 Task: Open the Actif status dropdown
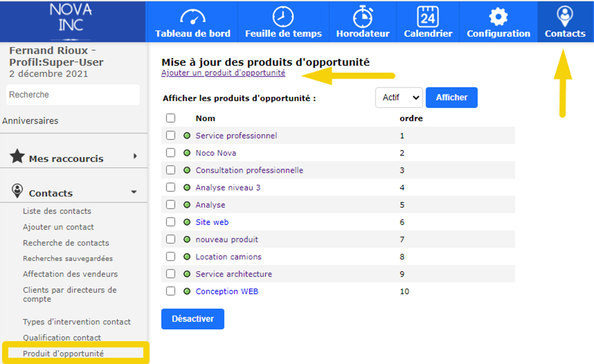[x=399, y=98]
